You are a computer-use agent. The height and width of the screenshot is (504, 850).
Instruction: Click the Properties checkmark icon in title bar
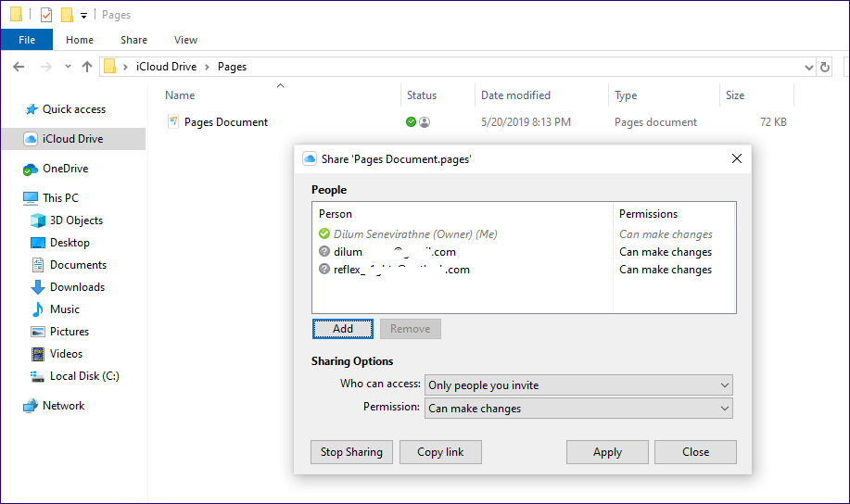[46, 15]
